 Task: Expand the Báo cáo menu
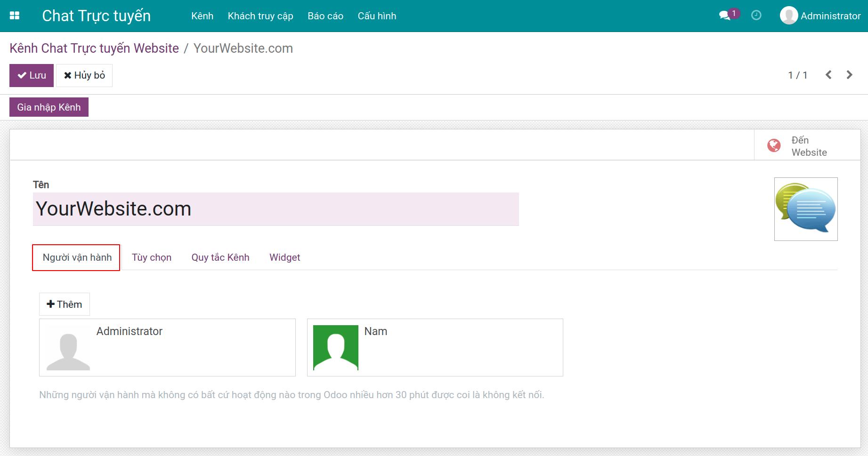click(325, 16)
